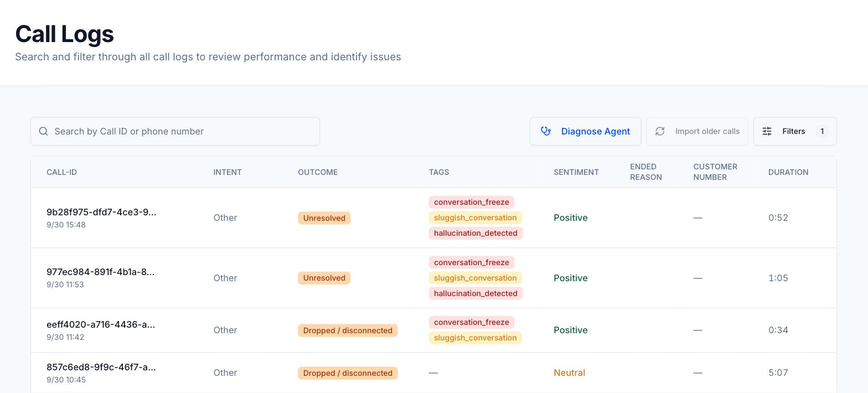Click the 9/30 11:42 timestamp
Image resolution: width=868 pixels, height=393 pixels.
tap(65, 337)
